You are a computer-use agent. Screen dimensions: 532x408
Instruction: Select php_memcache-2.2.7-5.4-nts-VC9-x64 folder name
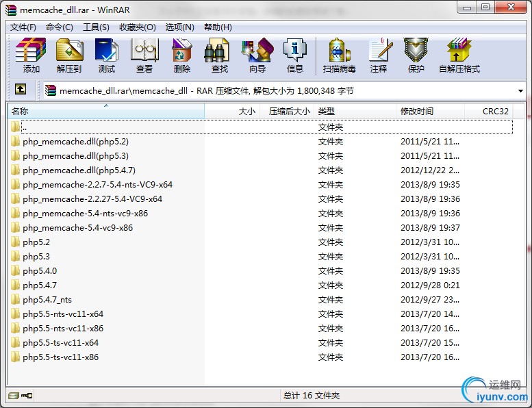(x=98, y=185)
